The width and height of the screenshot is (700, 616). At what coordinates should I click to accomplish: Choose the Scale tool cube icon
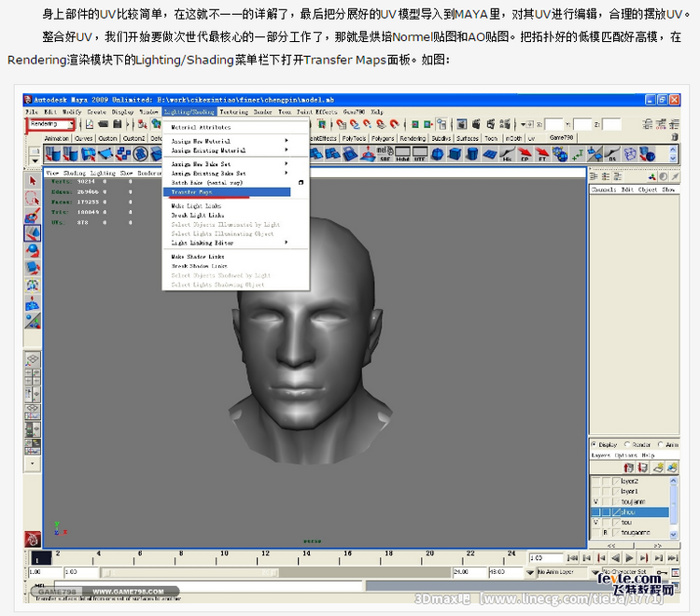coord(32,268)
